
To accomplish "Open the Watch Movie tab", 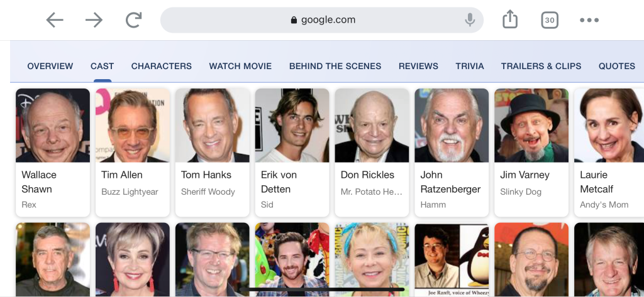I will pyautogui.click(x=240, y=66).
